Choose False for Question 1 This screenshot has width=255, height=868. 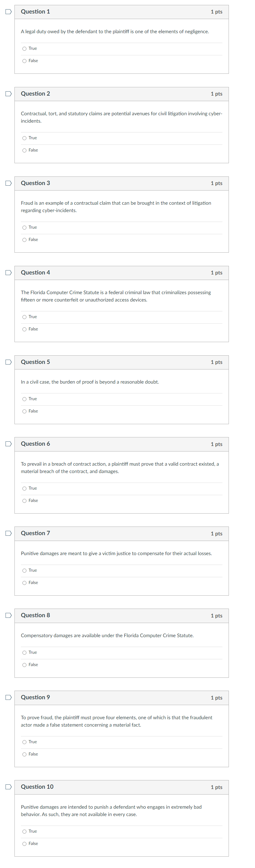24,61
